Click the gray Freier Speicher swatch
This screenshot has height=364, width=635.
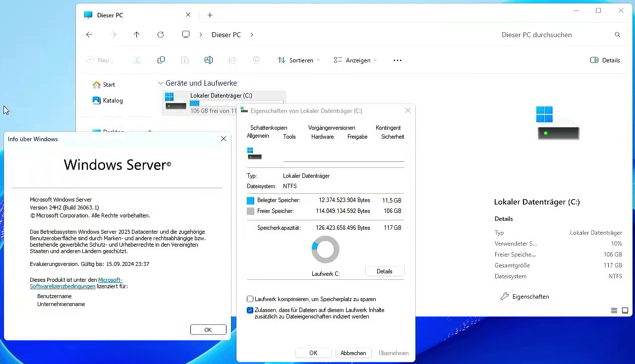click(x=251, y=211)
